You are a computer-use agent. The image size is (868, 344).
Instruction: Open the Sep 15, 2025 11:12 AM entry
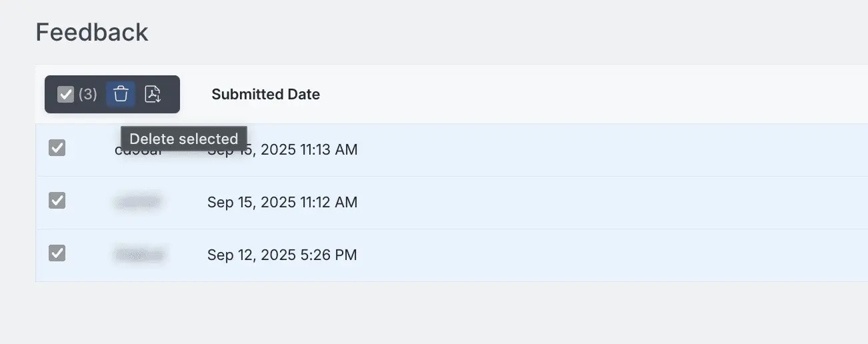click(x=282, y=202)
